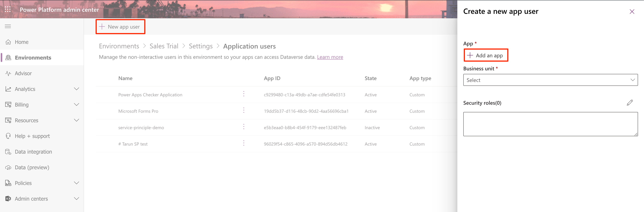This screenshot has height=212, width=644.
Task: Click the Admin centers icon
Action: tap(8, 199)
